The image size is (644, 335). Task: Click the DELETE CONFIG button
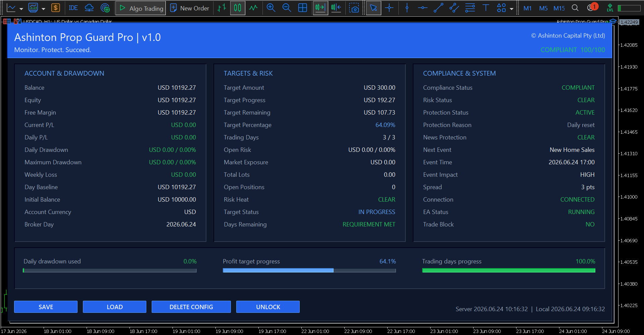pos(191,307)
